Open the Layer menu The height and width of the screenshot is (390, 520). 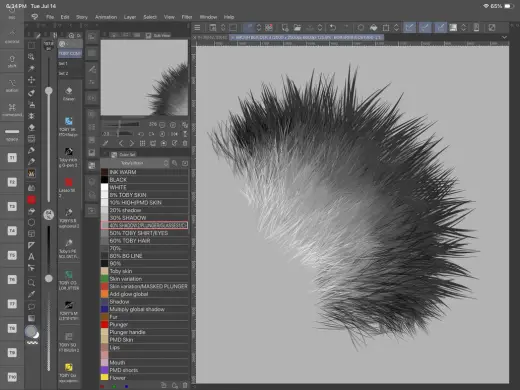pyautogui.click(x=130, y=17)
